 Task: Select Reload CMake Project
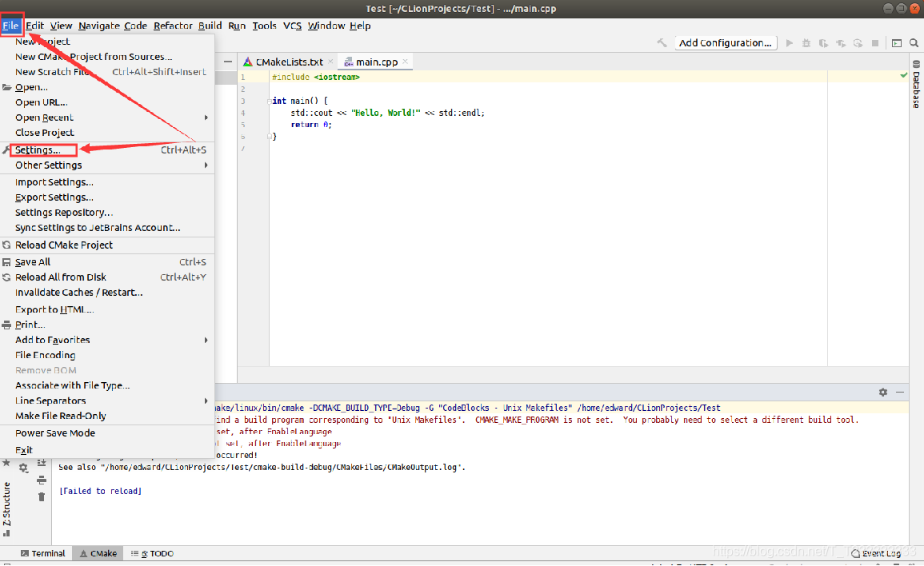pos(107,245)
